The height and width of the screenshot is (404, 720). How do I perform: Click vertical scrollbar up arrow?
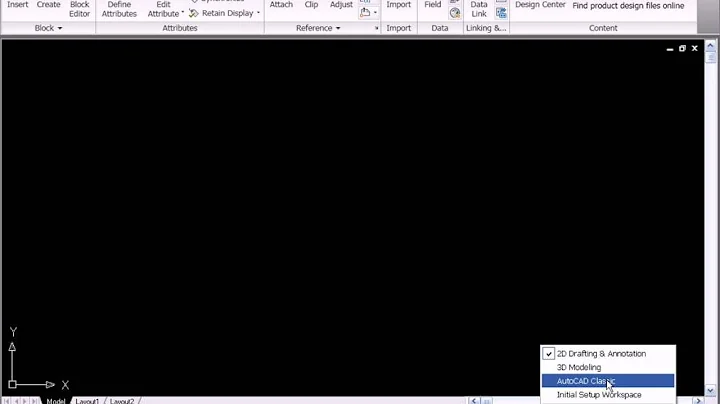pos(710,46)
